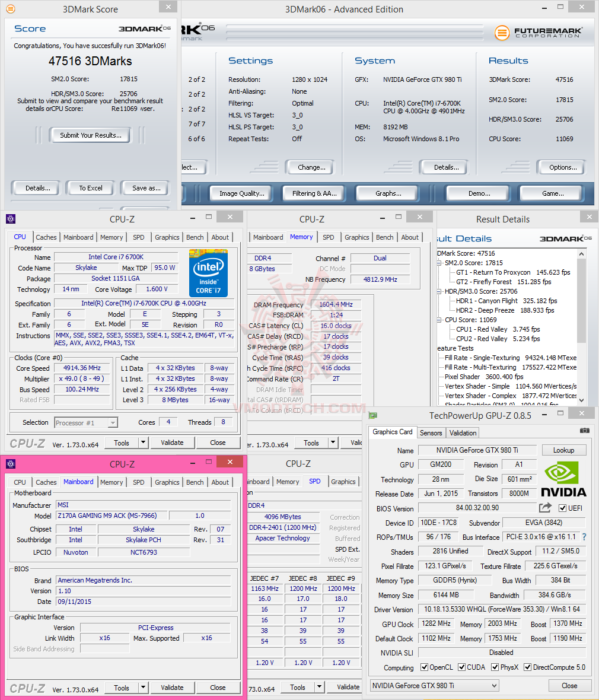
Task: Minimize the 3DMark06 Advanced Edition window
Action: click(544, 8)
